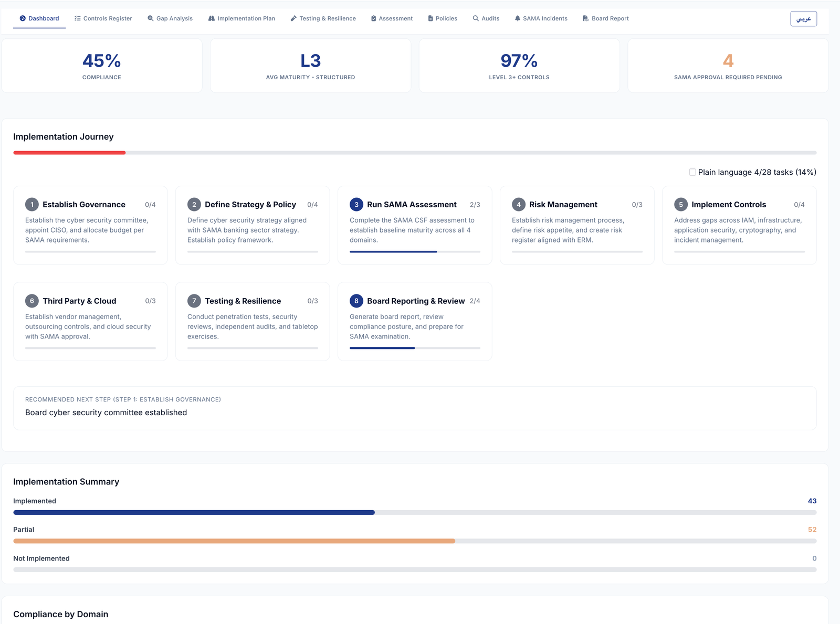This screenshot has width=840, height=624.
Task: Click the Audits search icon
Action: pyautogui.click(x=475, y=18)
